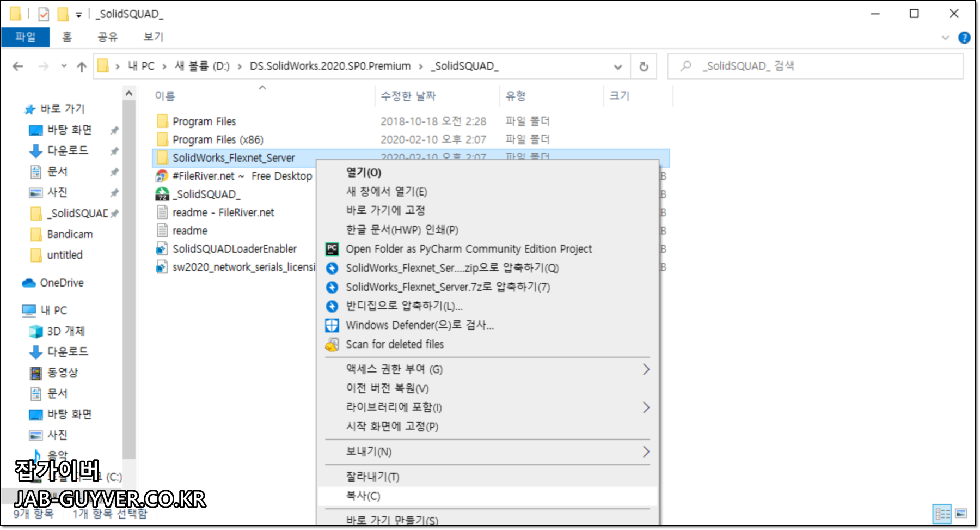This screenshot has width=980, height=530.
Task: Open the 파일 ribbon tab
Action: click(x=25, y=37)
